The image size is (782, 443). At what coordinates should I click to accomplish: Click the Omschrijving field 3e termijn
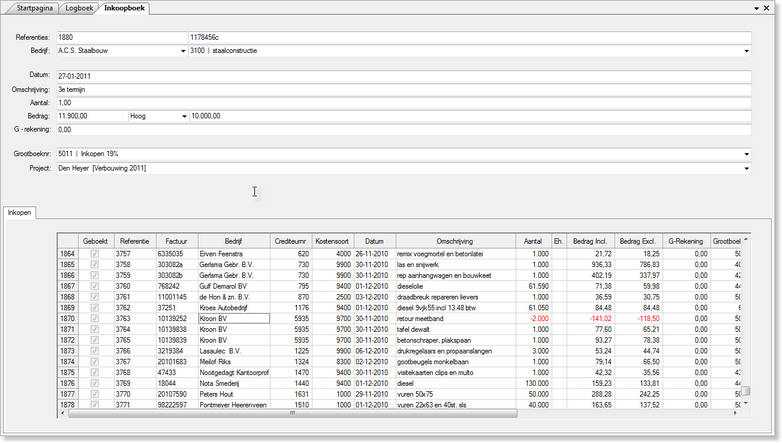pyautogui.click(x=404, y=90)
